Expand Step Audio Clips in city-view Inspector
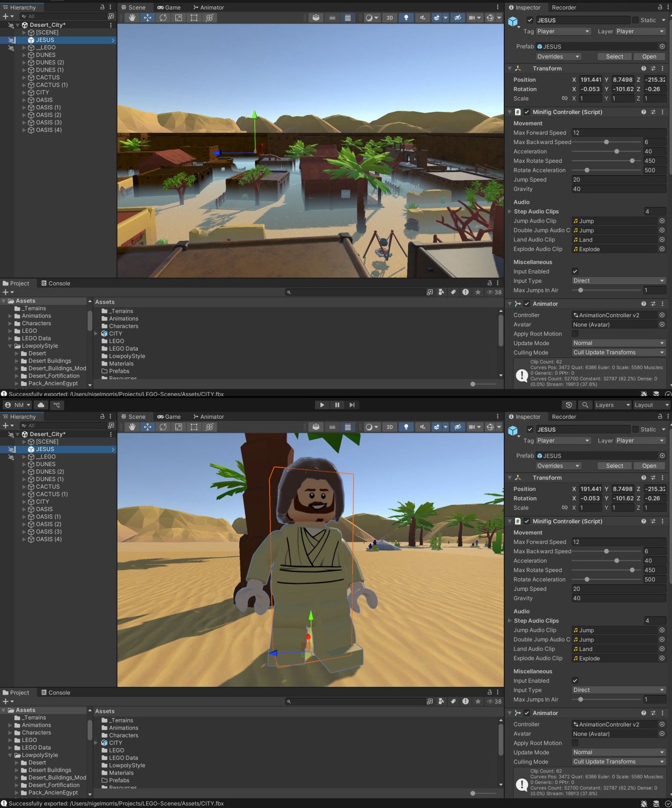672x808 pixels. 510,211
